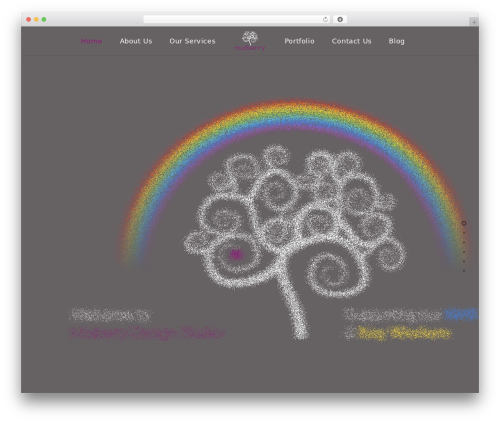
Task: Reload the page with the refresh icon
Action: point(325,19)
